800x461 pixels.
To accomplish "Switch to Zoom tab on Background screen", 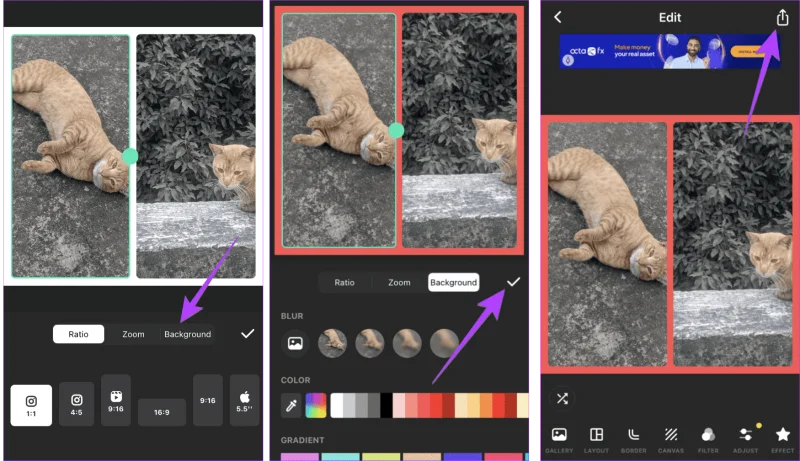I will click(x=399, y=282).
